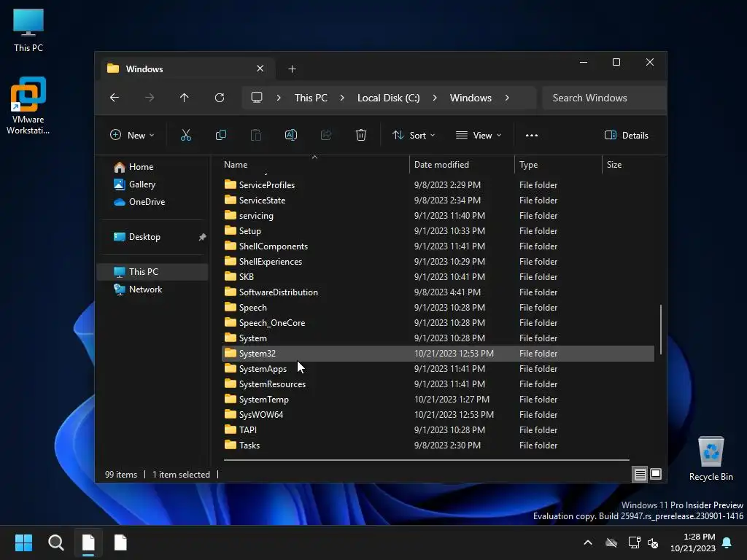Image resolution: width=747 pixels, height=560 pixels.
Task: Click the Paste clipboard icon
Action: (256, 136)
